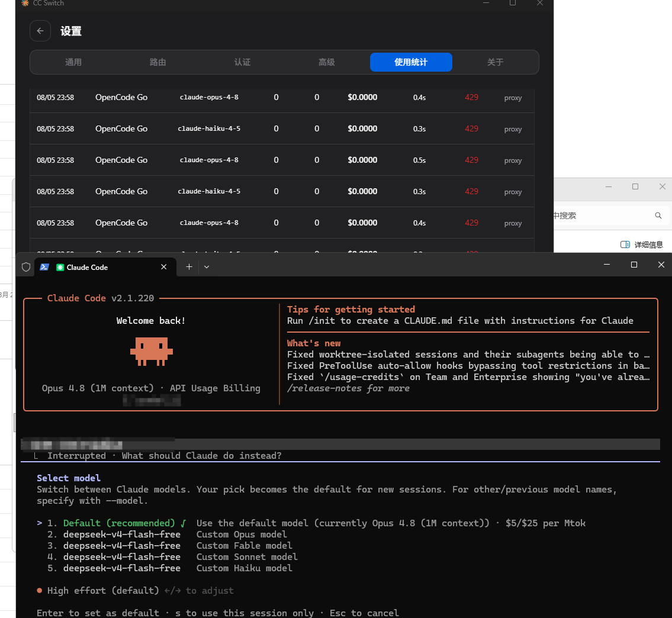Open the 通用 settings tab
Screen dimensions: 672x618
(x=73, y=62)
